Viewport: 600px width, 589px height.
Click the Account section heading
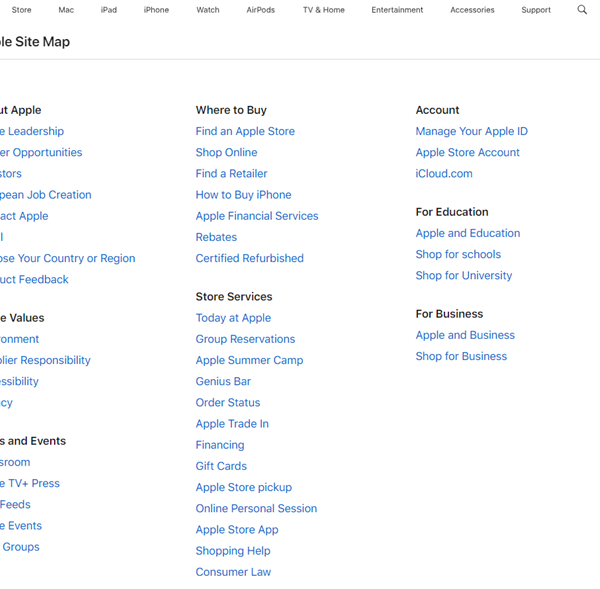[x=437, y=110]
